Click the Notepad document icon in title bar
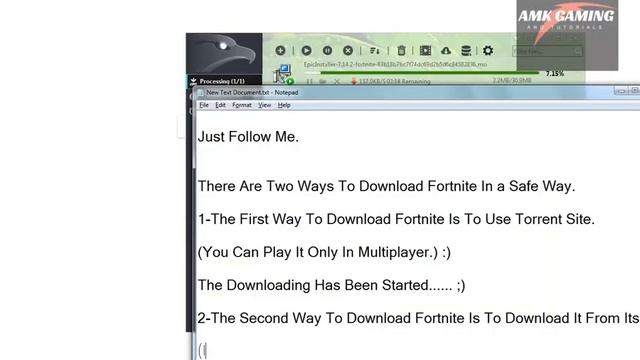640x360 pixels. pos(200,93)
